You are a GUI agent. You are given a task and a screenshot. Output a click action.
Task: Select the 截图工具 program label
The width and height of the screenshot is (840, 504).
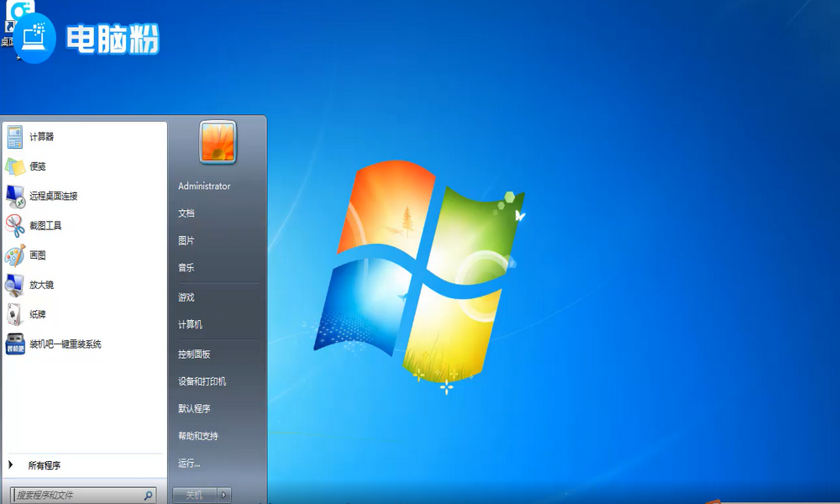(45, 226)
